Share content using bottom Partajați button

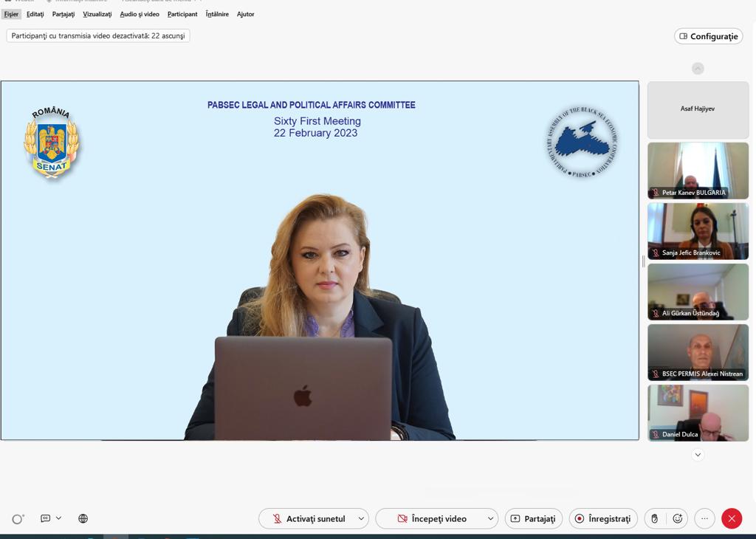point(533,519)
